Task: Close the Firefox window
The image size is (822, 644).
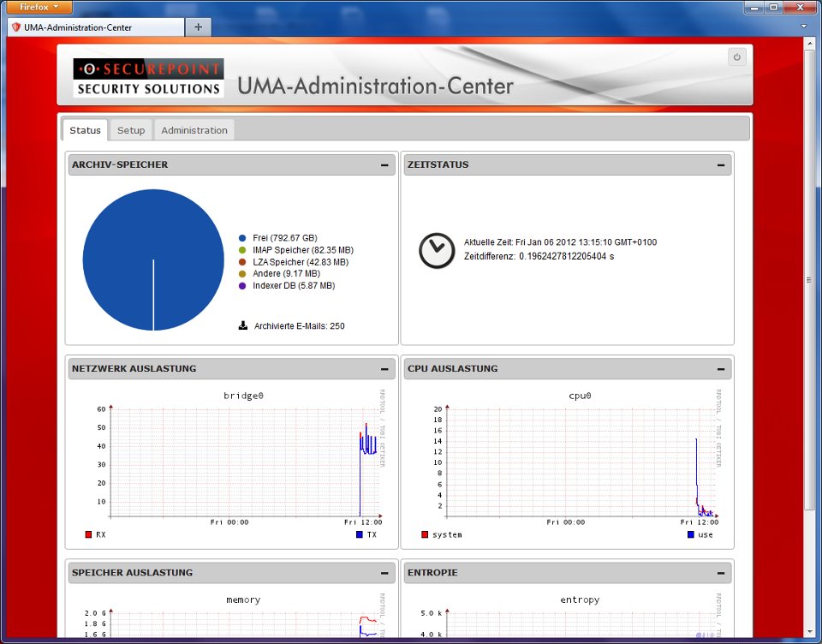Action: 801,8
